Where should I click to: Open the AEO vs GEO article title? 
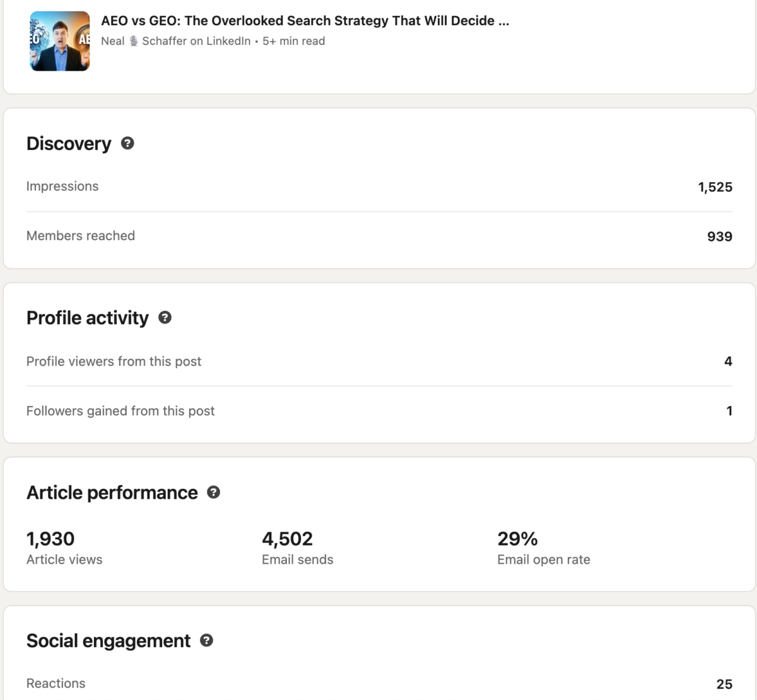pyautogui.click(x=305, y=21)
